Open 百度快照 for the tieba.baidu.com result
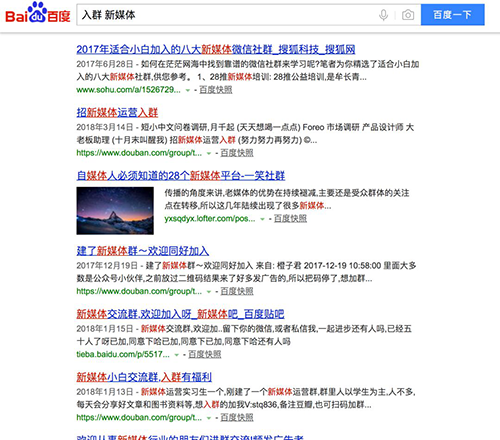Image resolution: width=500 pixels, height=440 pixels. (205, 354)
